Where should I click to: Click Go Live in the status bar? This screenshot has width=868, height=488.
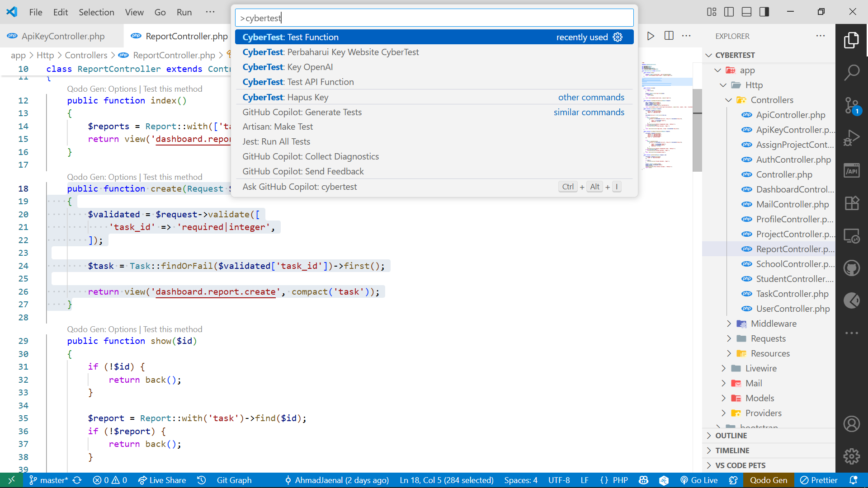[x=699, y=480]
